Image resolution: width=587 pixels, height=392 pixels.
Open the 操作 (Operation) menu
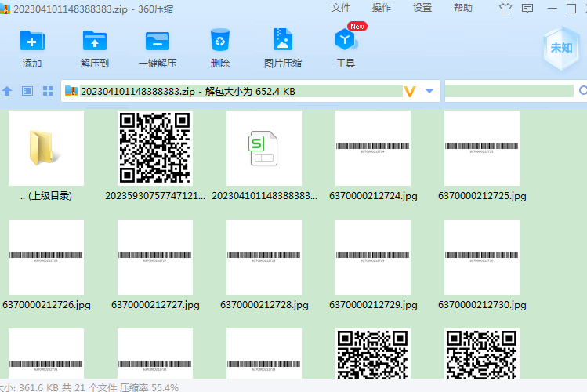(382, 8)
